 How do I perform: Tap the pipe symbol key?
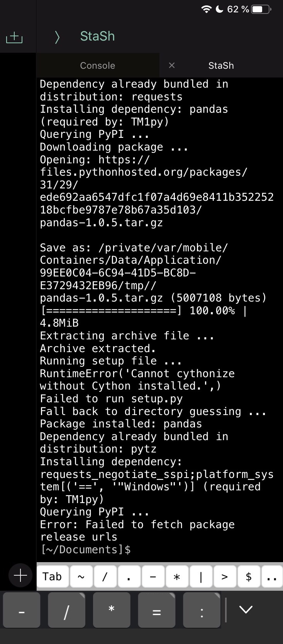coord(201,576)
